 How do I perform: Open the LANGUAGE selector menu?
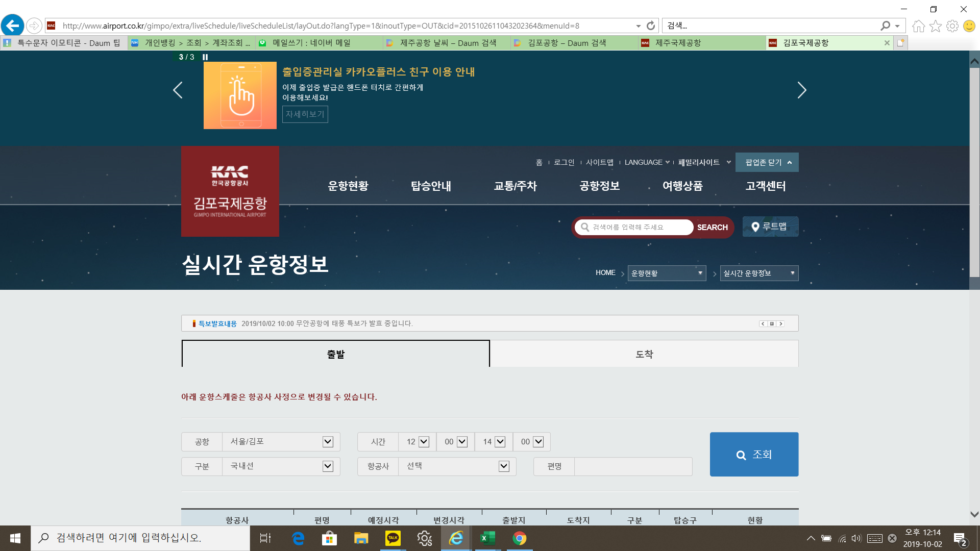tap(646, 162)
